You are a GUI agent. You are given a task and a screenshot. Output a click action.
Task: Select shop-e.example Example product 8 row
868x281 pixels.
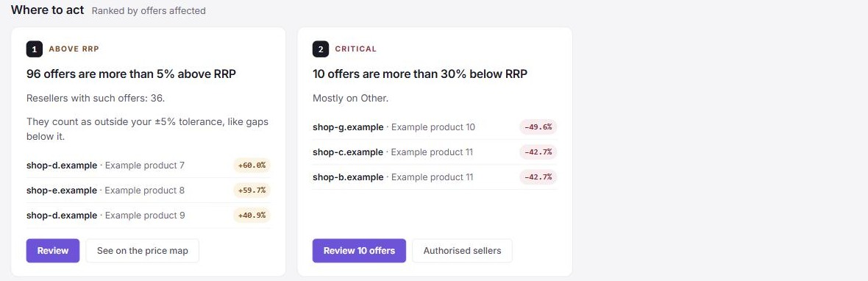149,191
